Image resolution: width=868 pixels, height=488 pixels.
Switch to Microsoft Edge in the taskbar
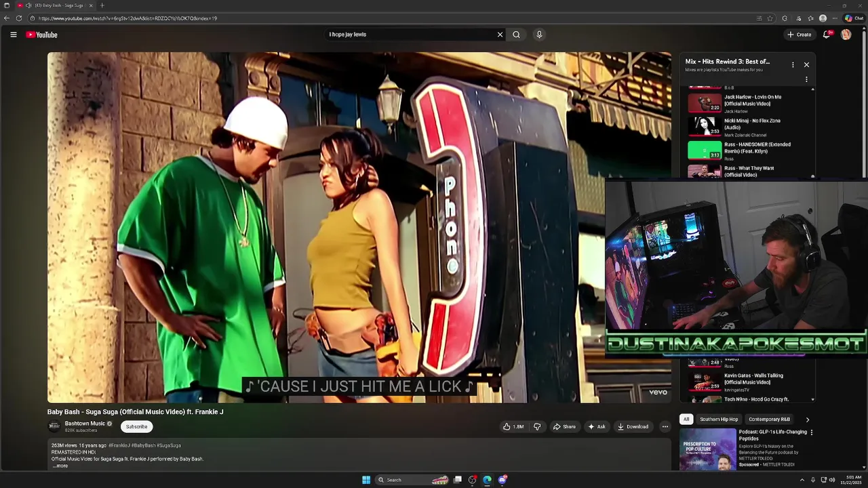pos(487,480)
